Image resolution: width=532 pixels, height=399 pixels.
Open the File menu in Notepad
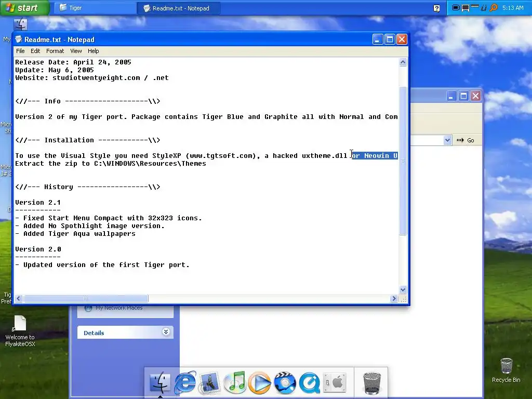[20, 51]
